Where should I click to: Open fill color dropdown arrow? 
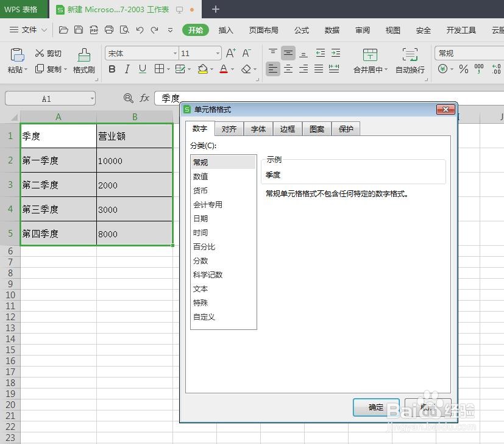click(211, 69)
